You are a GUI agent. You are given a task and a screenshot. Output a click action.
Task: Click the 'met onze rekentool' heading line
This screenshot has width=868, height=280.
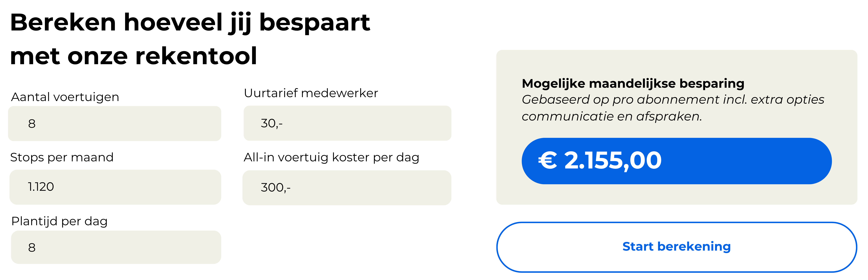coord(133,56)
